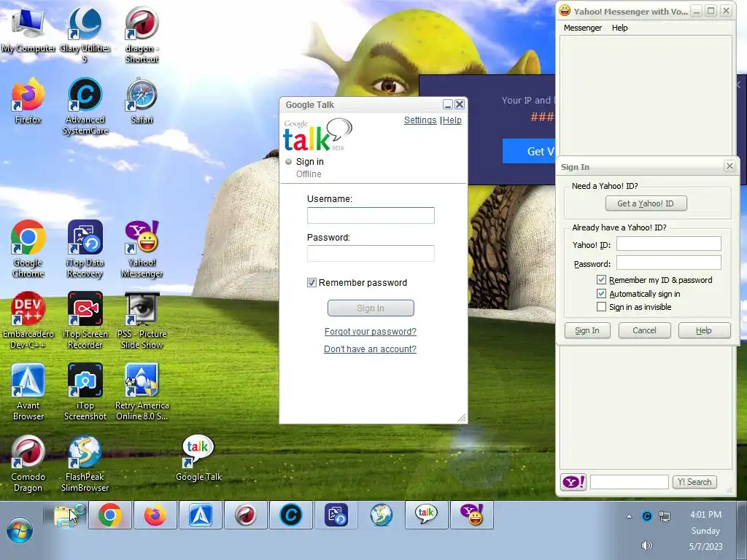The image size is (747, 560).
Task: Select Embarcadero Dev-C++ desktop icon
Action: pyautogui.click(x=28, y=320)
